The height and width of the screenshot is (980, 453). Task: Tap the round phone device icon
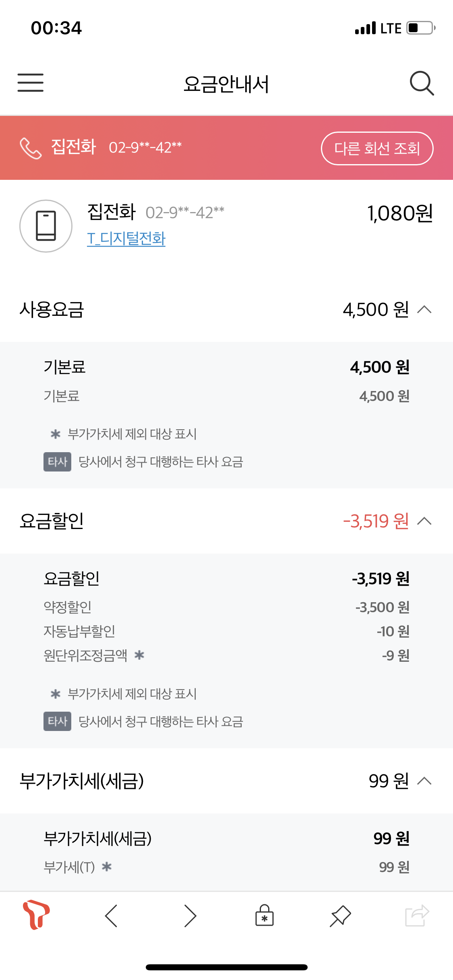pos(46,226)
